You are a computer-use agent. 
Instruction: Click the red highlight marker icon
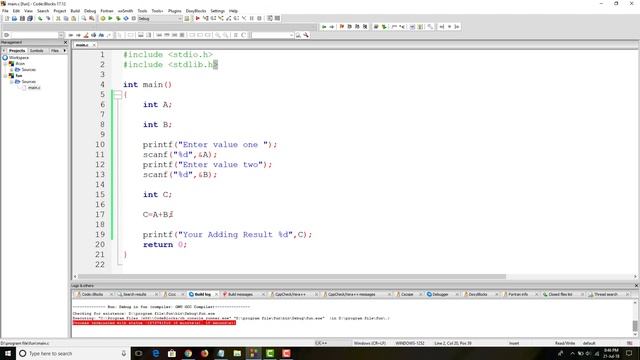tap(86, 35)
